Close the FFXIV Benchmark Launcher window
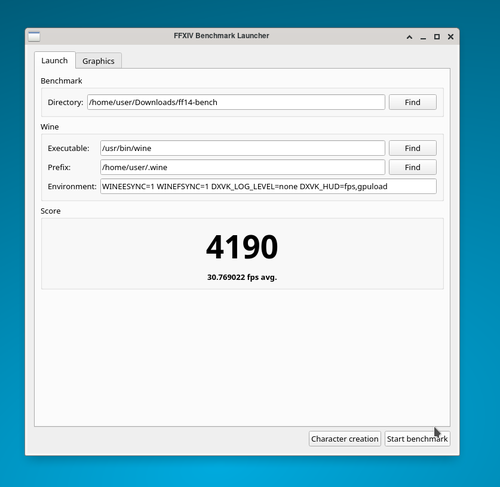The width and height of the screenshot is (500, 487). pyautogui.click(x=450, y=37)
